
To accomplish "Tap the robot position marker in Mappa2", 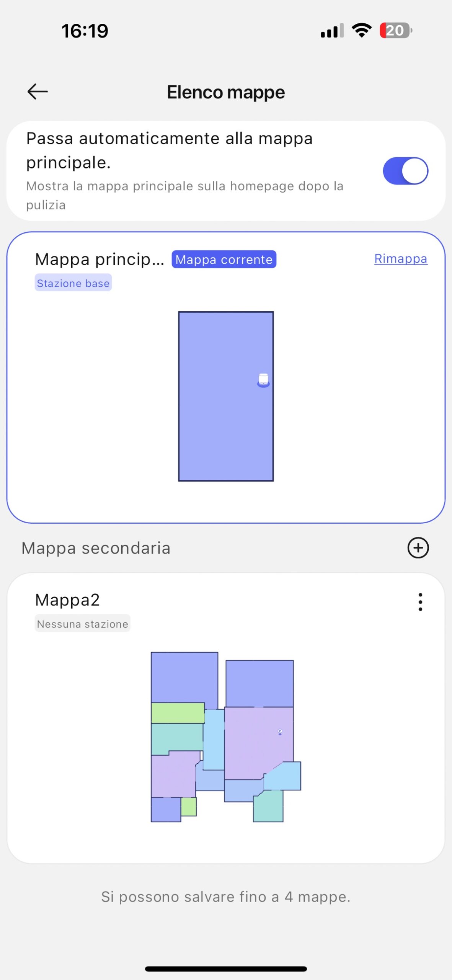I will (x=280, y=732).
